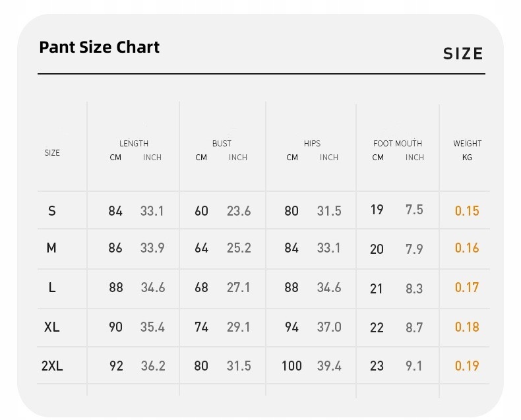Click the WEIGHT column header
Viewport: 521px width, 420px height.
pos(467,144)
